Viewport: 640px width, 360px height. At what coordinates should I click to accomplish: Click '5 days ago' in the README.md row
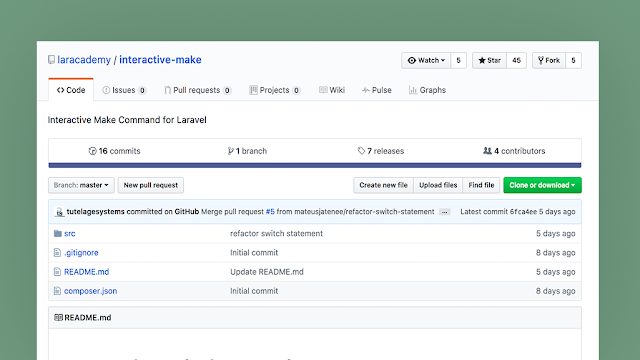(x=556, y=272)
